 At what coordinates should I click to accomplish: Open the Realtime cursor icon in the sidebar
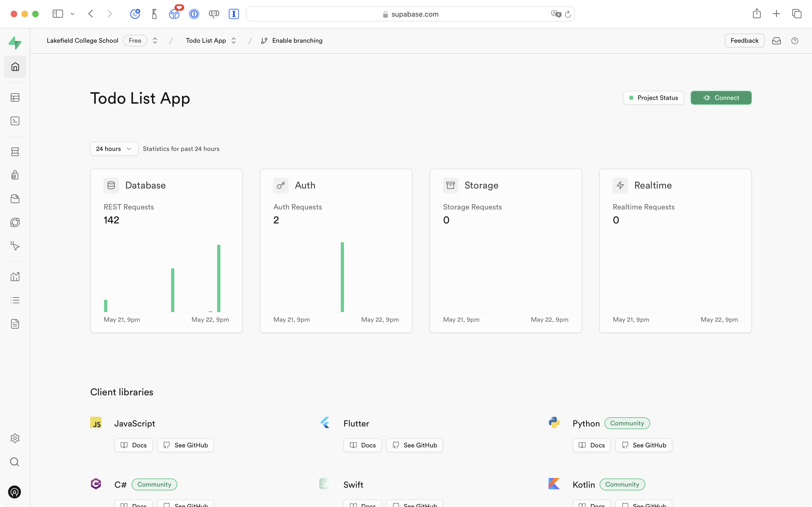(x=15, y=246)
